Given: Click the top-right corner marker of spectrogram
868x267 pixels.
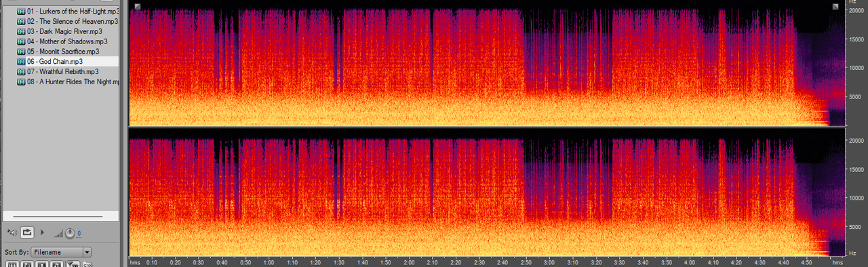Looking at the screenshot, I should (x=835, y=7).
